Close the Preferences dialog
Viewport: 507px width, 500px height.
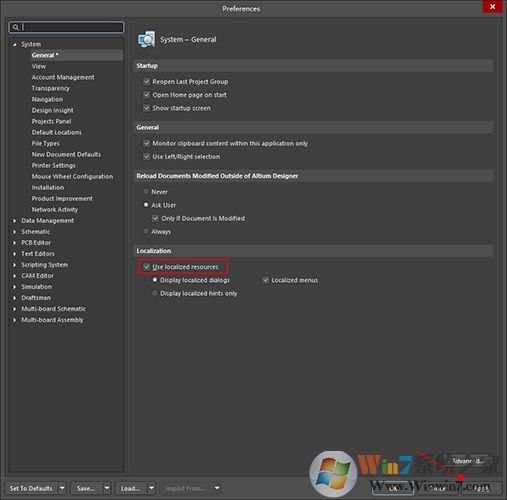492,7
